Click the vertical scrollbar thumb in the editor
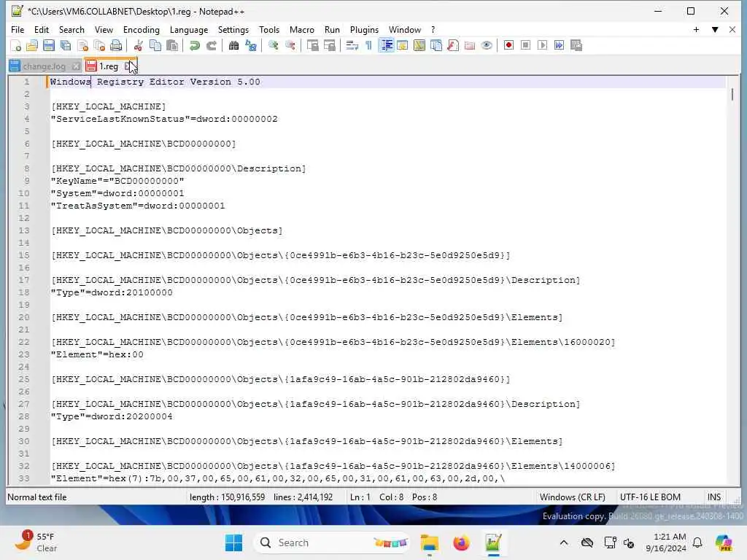 tap(732, 94)
